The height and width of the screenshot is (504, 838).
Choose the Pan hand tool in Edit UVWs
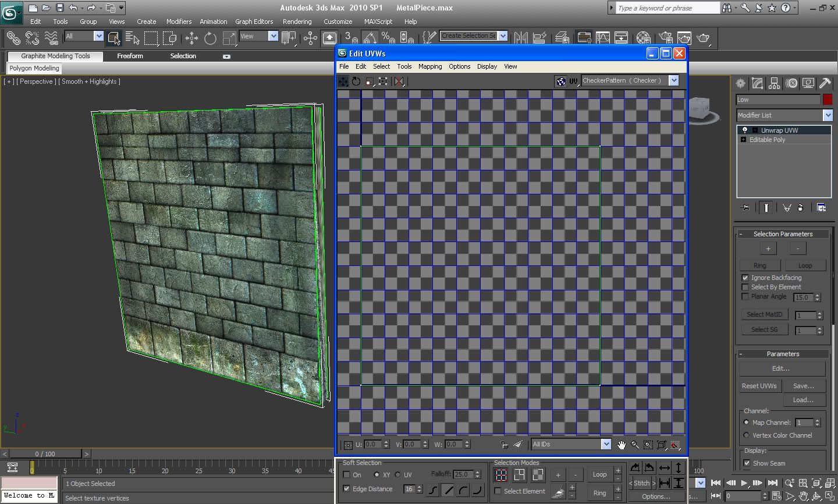(621, 445)
